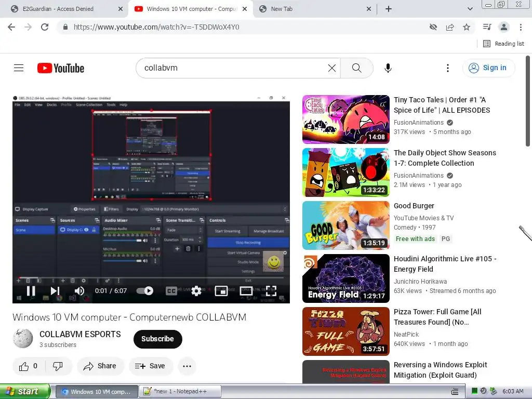532x399 pixels.
Task: Click the system clock 6:03 AM
Action: (x=513, y=391)
